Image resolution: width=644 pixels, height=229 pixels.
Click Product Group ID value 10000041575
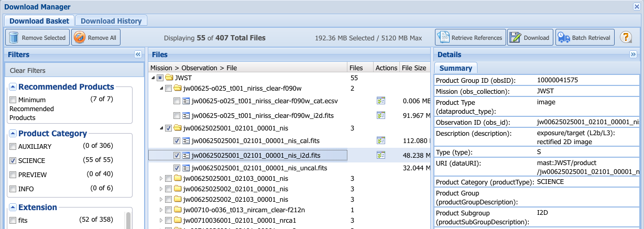pyautogui.click(x=559, y=80)
